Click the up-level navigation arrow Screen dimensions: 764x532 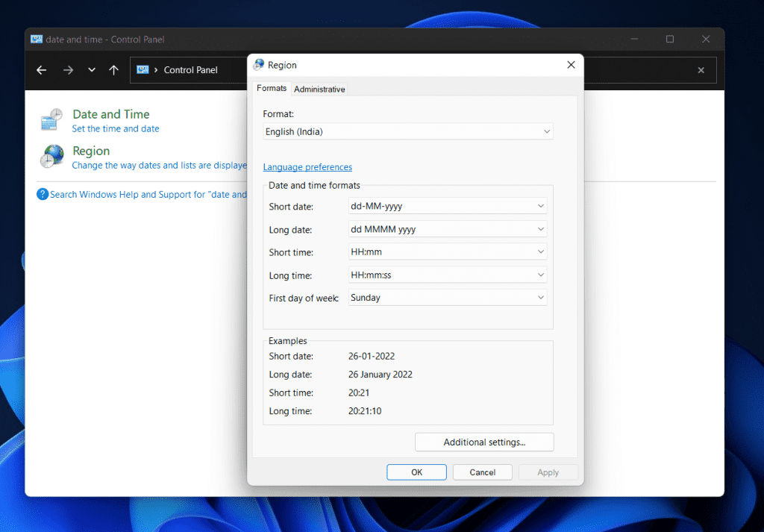(x=113, y=69)
